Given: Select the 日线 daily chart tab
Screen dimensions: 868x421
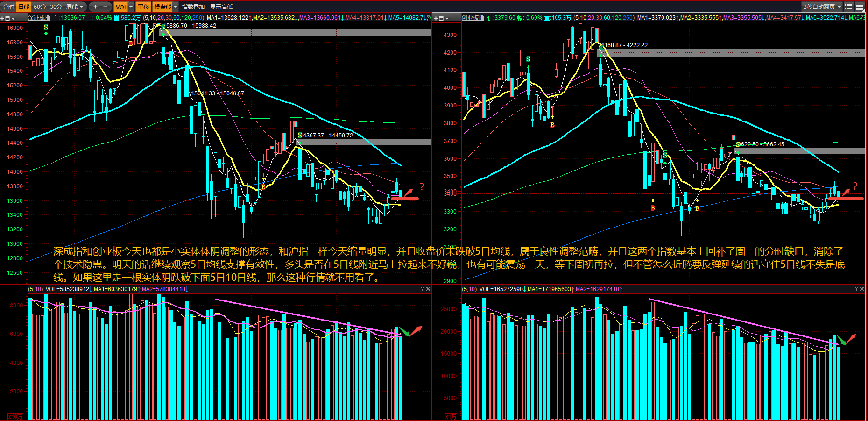Looking at the screenshot, I should (x=24, y=7).
